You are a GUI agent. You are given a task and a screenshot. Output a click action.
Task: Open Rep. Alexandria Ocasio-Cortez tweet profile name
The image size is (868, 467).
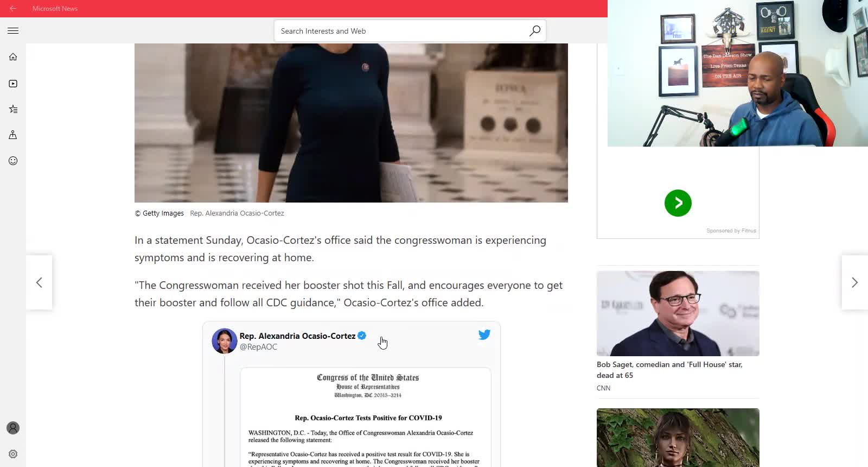297,336
